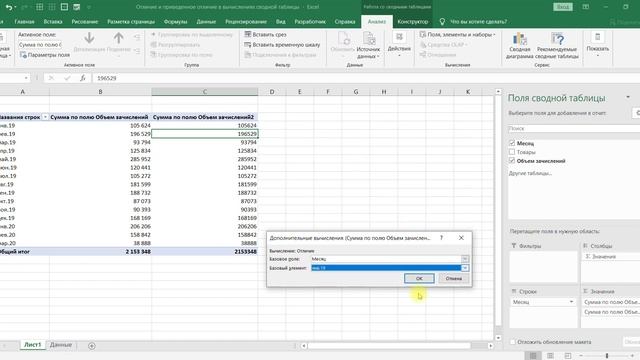Click the horizontal scrollbar right arrow
The height and width of the screenshot is (360, 640).
click(x=491, y=346)
